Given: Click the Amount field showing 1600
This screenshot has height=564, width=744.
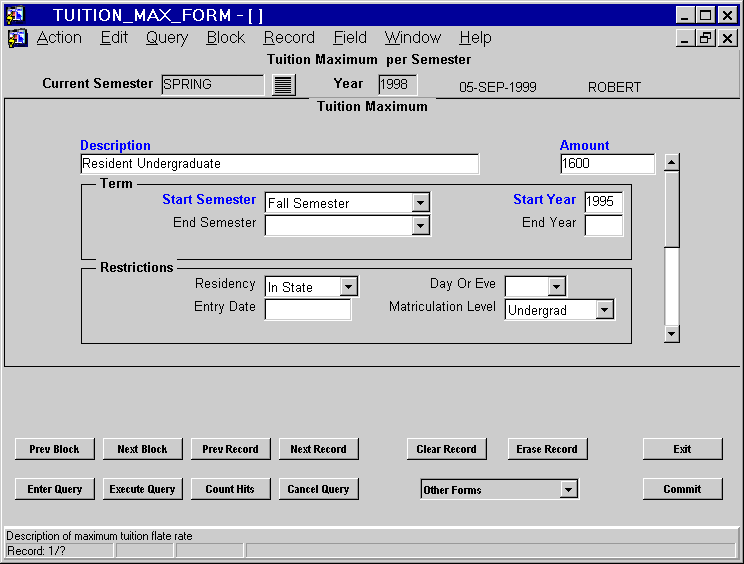Looking at the screenshot, I should pyautogui.click(x=607, y=164).
